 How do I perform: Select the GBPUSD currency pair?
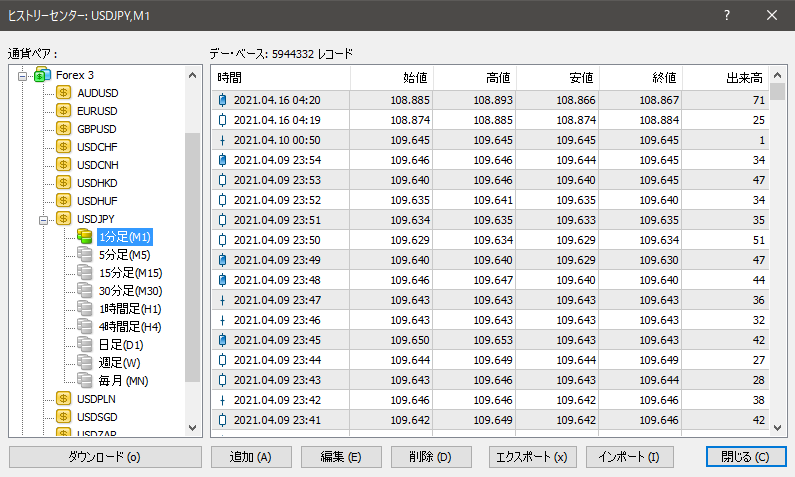click(x=97, y=129)
